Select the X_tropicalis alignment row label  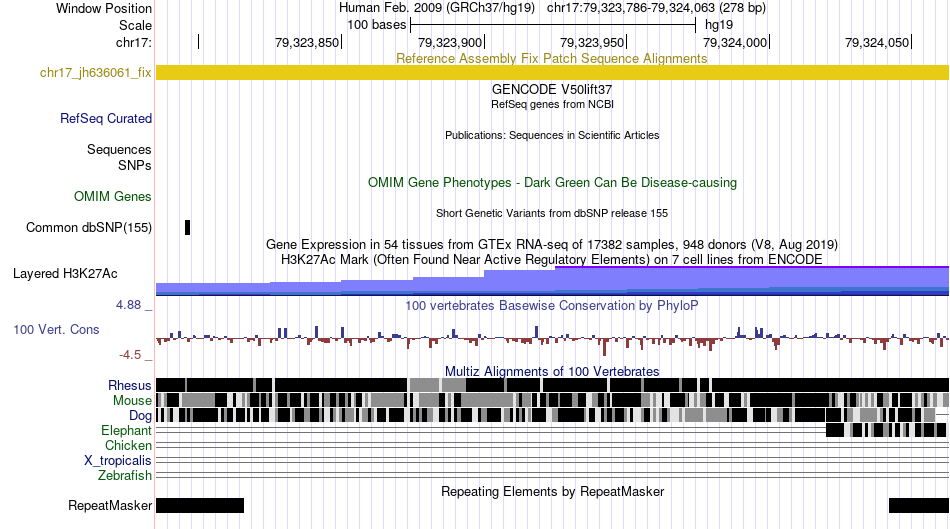click(118, 461)
